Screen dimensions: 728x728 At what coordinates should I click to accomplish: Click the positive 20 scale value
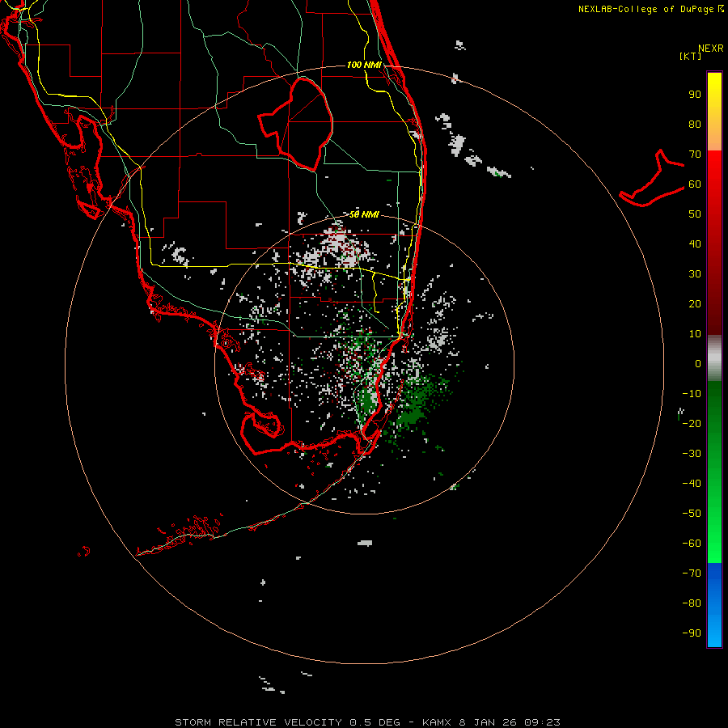click(695, 303)
